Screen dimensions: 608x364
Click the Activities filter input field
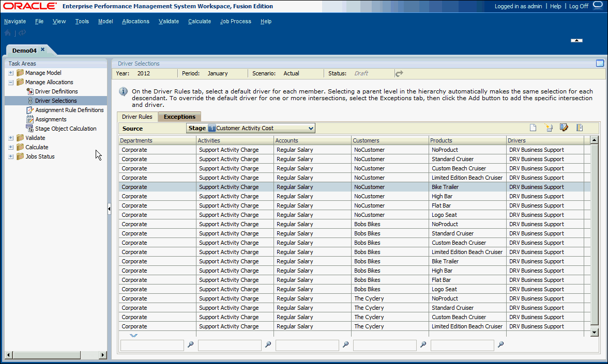[x=230, y=345]
